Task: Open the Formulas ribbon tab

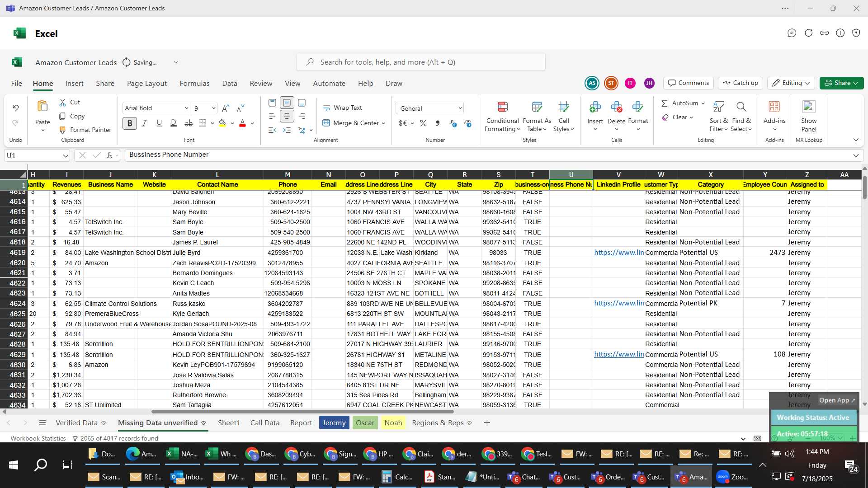Action: pyautogui.click(x=194, y=83)
